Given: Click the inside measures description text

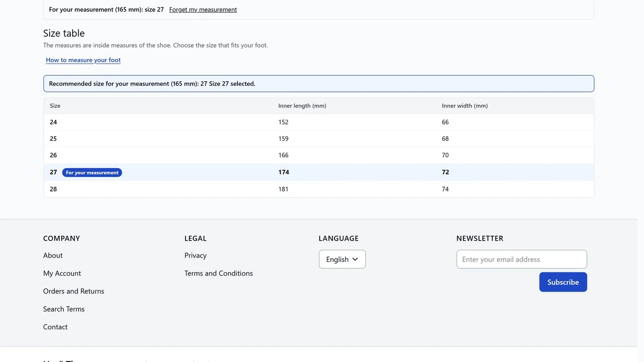Looking at the screenshot, I should pos(155,45).
